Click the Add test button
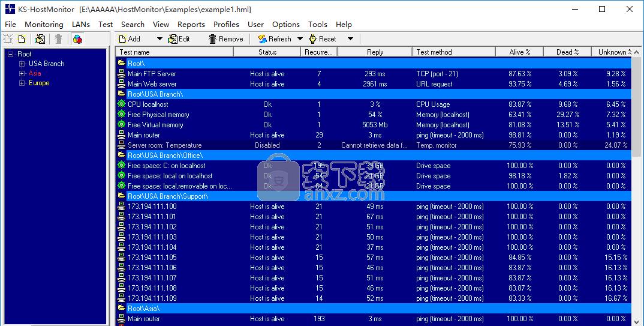The width and height of the screenshot is (644, 326). point(129,39)
